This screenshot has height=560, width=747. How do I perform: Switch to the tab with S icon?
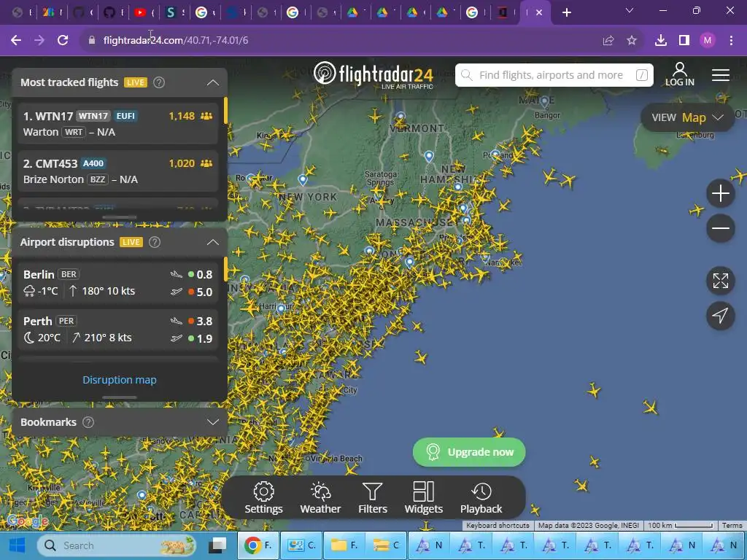pyautogui.click(x=171, y=13)
